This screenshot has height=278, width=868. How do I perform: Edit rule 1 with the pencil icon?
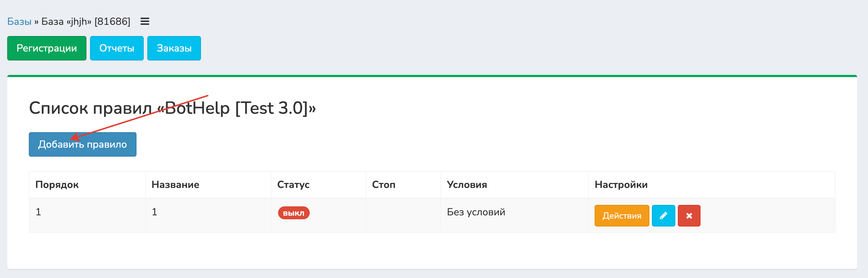(x=663, y=216)
